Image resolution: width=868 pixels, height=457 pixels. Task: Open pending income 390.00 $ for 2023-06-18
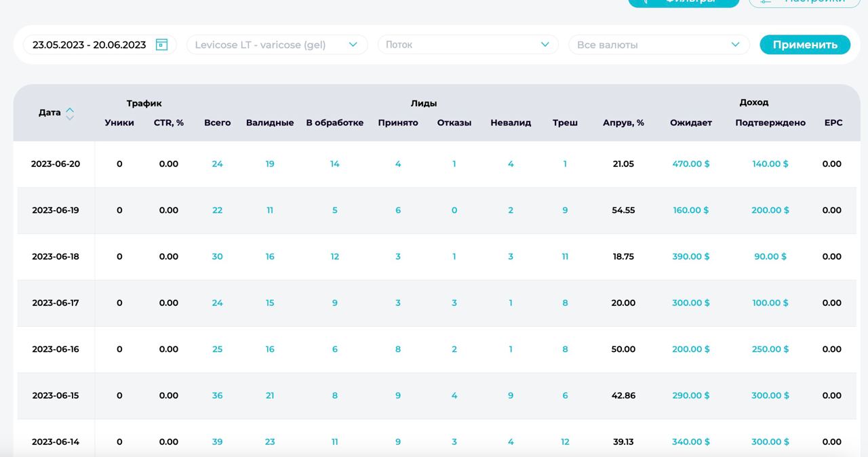(691, 256)
